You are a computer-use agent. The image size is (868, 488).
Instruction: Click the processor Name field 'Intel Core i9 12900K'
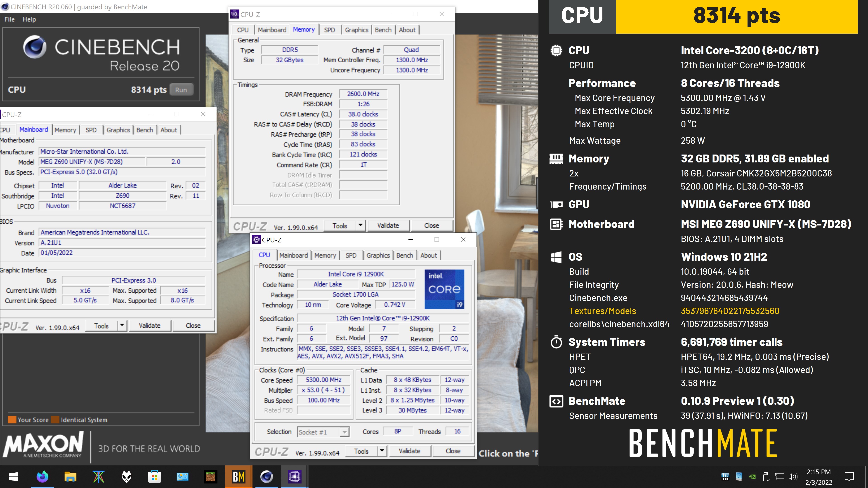356,274
